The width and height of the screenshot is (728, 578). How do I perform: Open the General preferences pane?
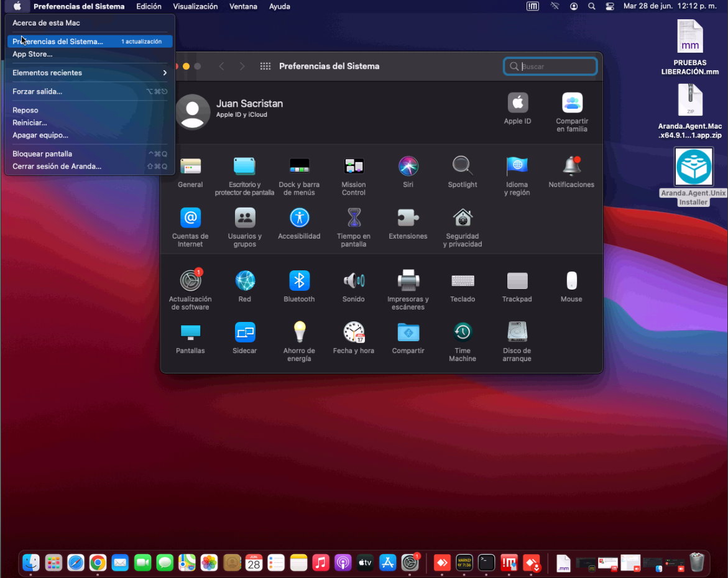point(190,166)
